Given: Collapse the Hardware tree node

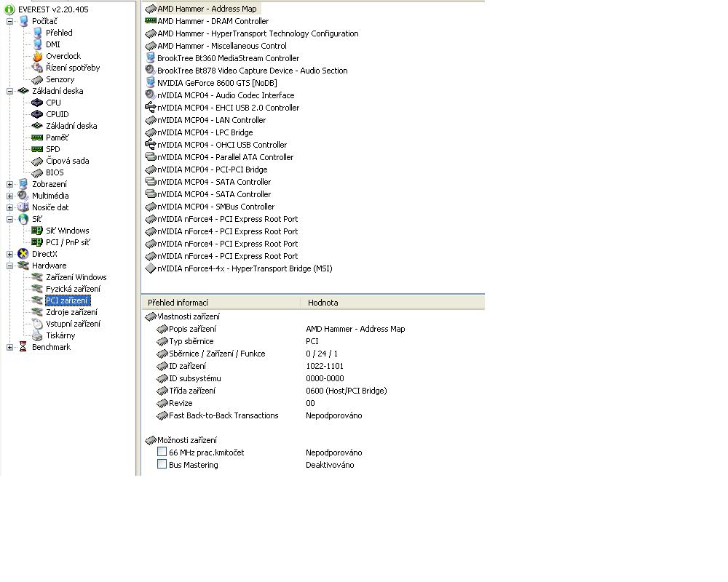Looking at the screenshot, I should click(x=9, y=266).
